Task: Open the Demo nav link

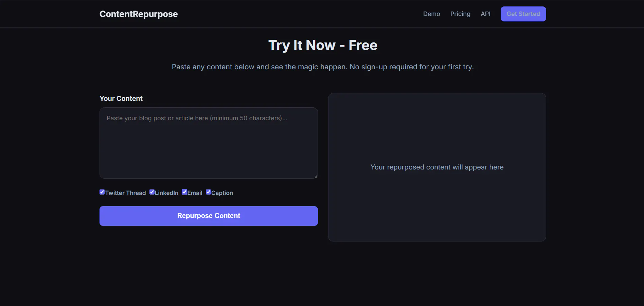Action: pyautogui.click(x=431, y=14)
